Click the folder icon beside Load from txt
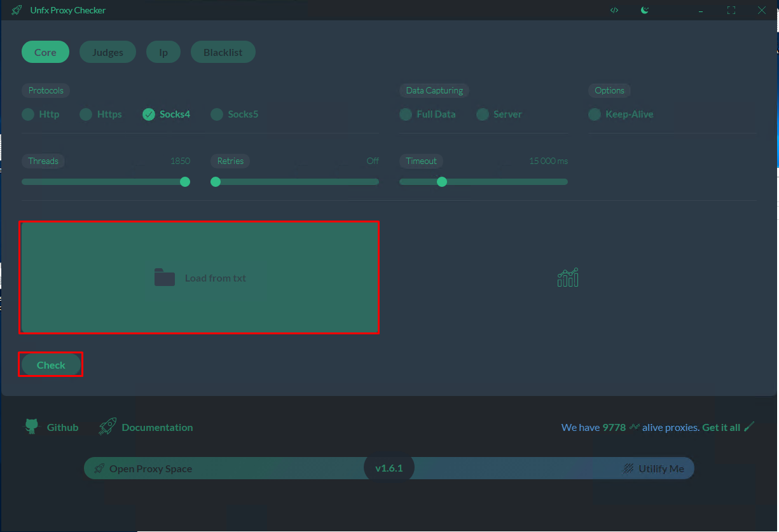Viewport: 779px width, 532px height. 165,278
